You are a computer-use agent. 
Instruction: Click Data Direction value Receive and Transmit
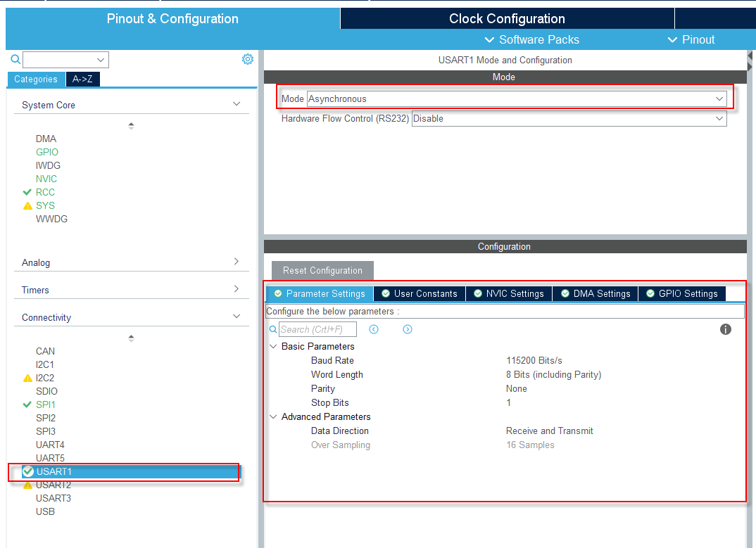(x=550, y=431)
